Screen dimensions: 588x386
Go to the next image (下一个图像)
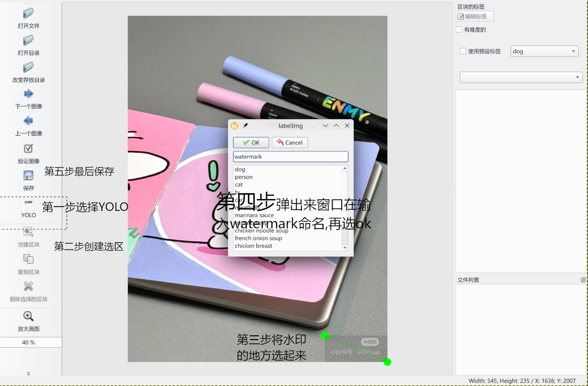[x=28, y=94]
